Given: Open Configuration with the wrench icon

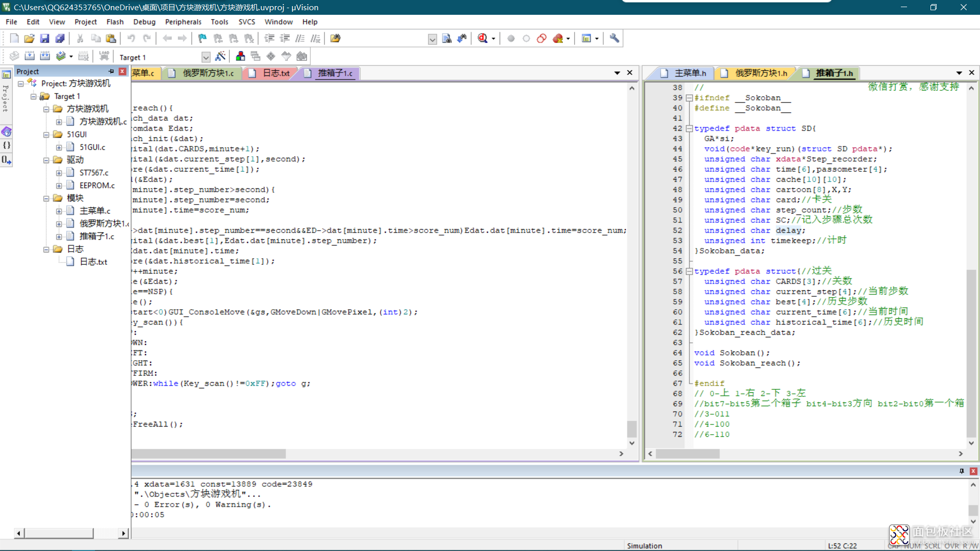Looking at the screenshot, I should (615, 38).
